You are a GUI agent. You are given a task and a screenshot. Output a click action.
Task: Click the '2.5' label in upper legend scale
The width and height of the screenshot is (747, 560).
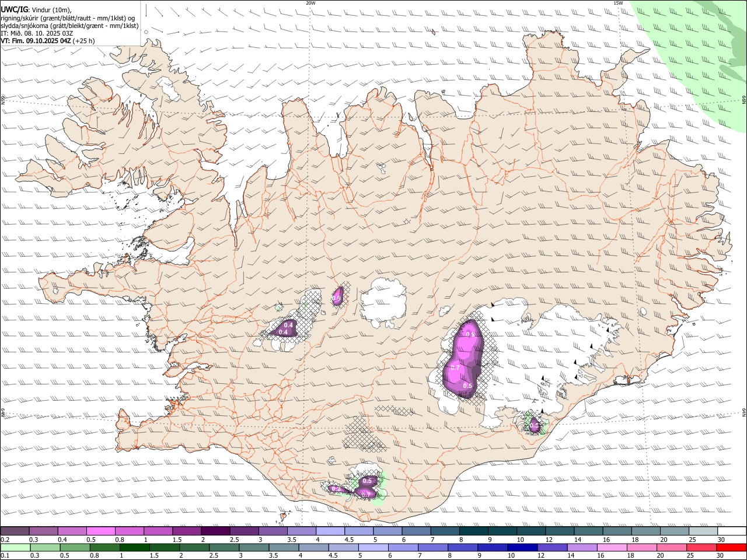pyautogui.click(x=234, y=540)
